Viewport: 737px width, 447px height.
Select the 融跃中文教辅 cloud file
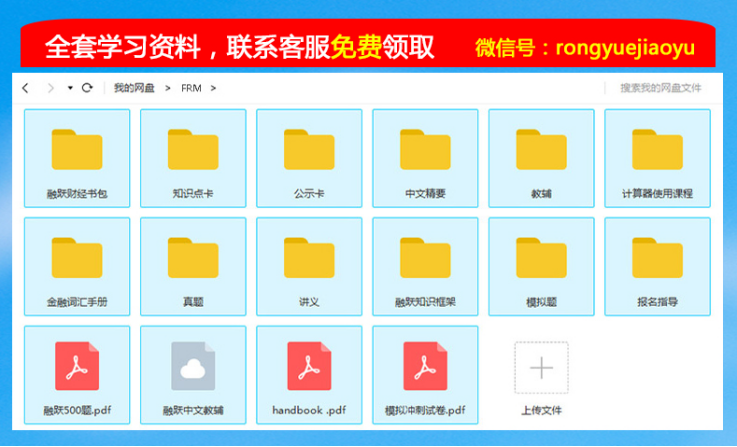(193, 373)
